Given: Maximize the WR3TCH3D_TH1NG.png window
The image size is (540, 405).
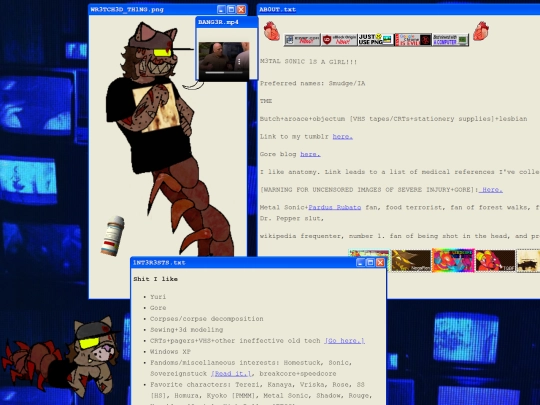Looking at the screenshot, I should coord(231,10).
